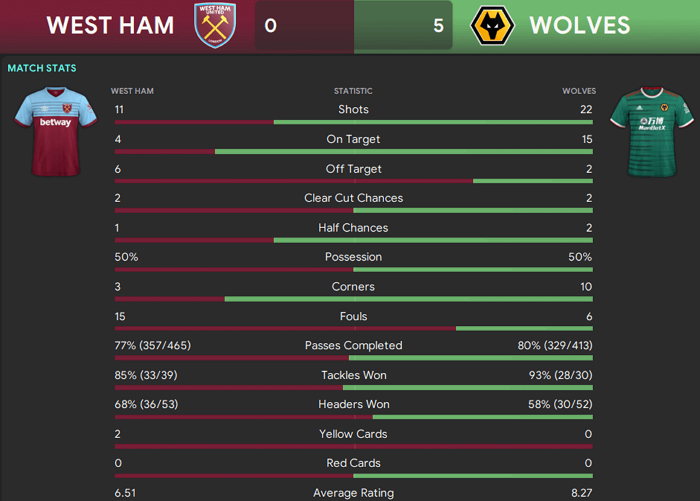This screenshot has width=700, height=501.
Task: Click the Wolves wolf head badge
Action: coord(492,25)
